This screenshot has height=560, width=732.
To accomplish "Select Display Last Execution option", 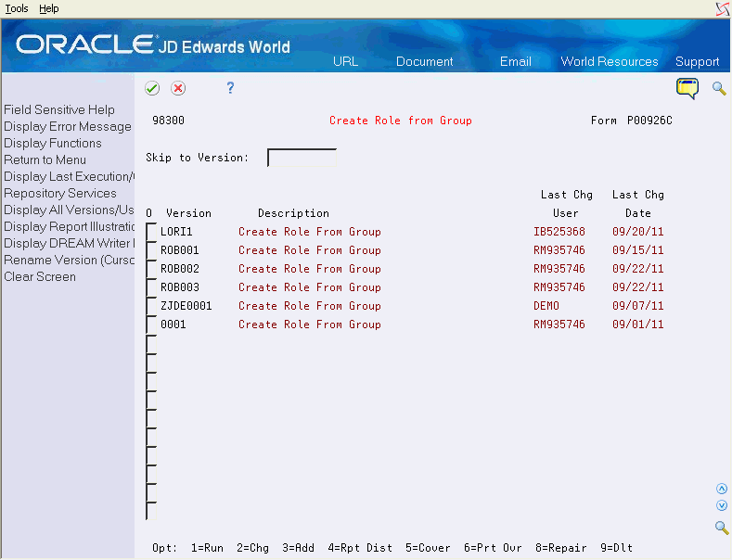I will click(x=69, y=177).
